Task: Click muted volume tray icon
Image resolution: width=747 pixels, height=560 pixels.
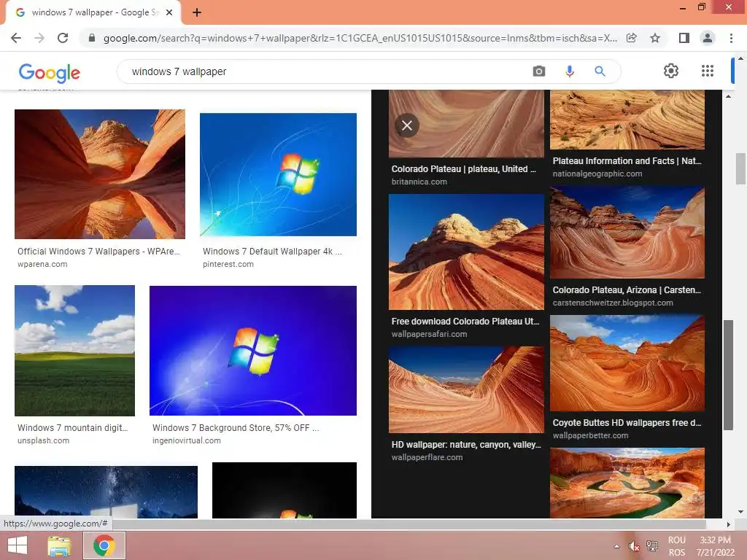Action: [x=634, y=546]
